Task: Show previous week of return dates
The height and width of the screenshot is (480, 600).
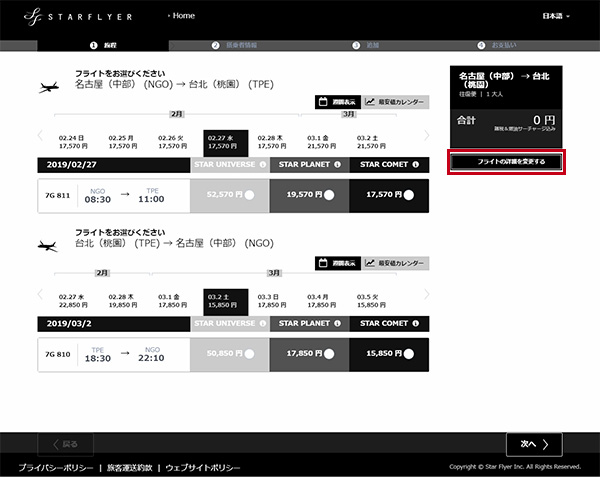Action: [x=41, y=295]
